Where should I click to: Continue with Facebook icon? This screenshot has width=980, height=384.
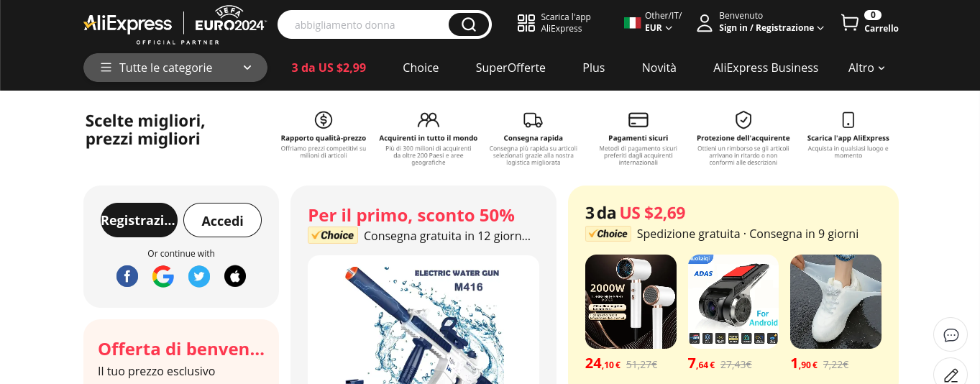(127, 275)
